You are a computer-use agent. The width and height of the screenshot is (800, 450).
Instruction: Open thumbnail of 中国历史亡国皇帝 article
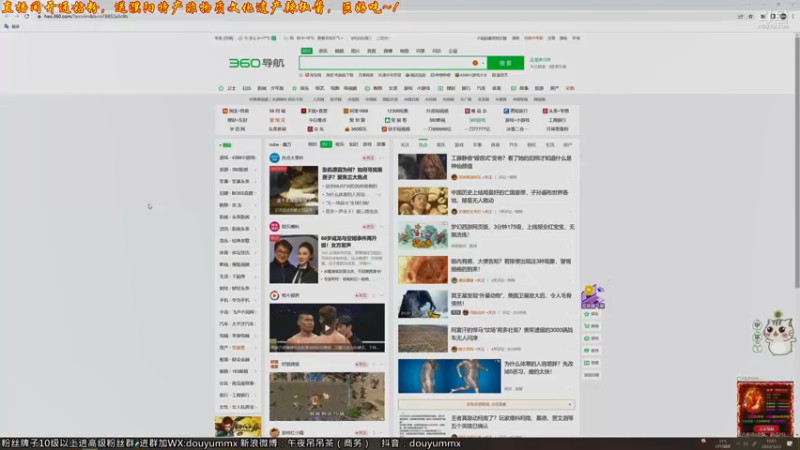[x=422, y=201]
